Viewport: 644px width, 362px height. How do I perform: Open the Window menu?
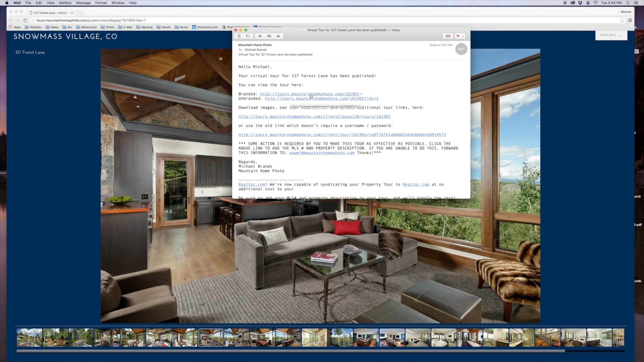tap(118, 3)
